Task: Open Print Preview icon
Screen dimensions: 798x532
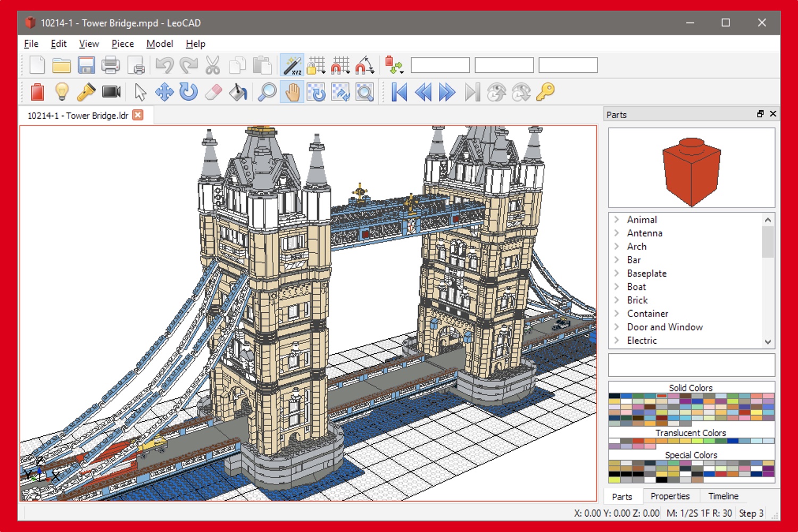Action: click(136, 65)
